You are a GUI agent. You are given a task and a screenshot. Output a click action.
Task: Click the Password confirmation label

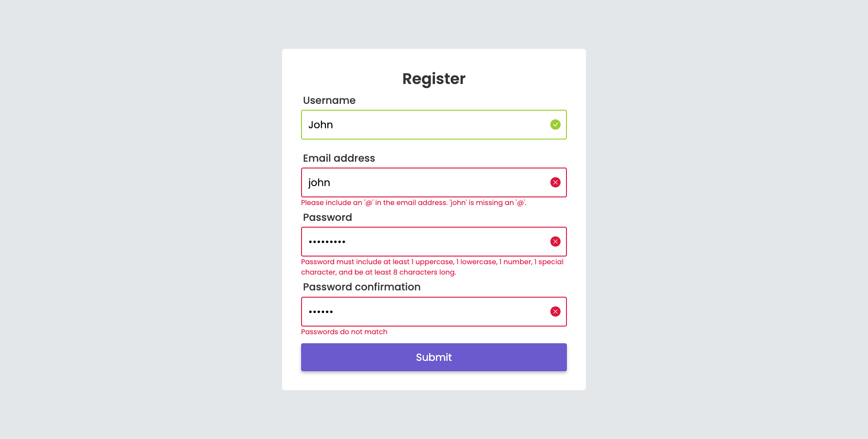click(362, 287)
